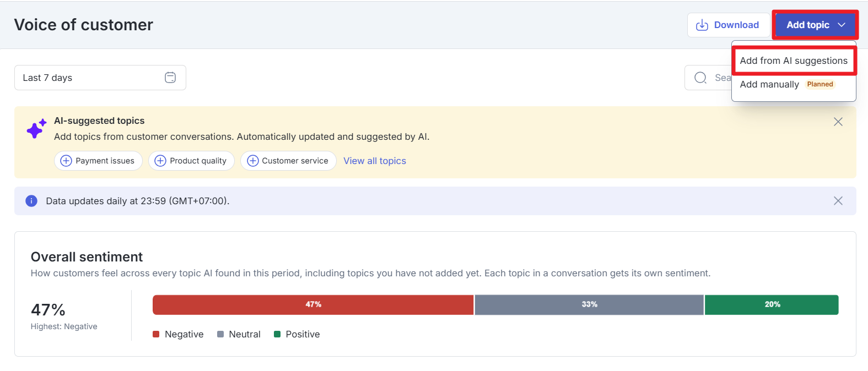Click the plus icon on Customer service
This screenshot has width=868, height=371.
[x=253, y=161]
